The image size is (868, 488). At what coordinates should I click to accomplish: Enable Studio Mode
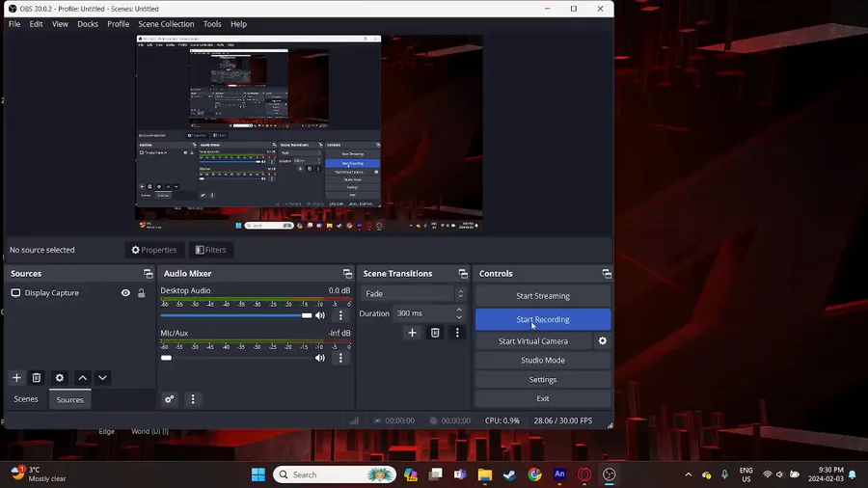click(543, 360)
